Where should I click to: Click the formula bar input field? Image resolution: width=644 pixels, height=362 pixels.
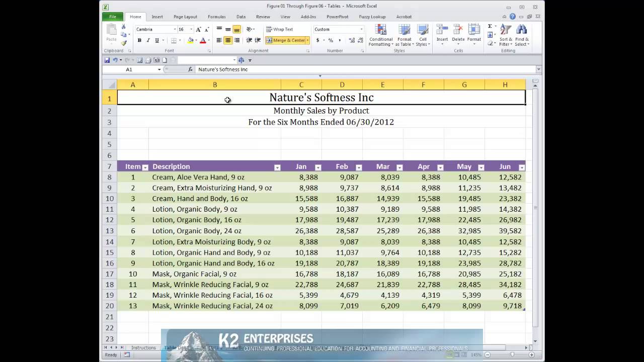pyautogui.click(x=365, y=69)
